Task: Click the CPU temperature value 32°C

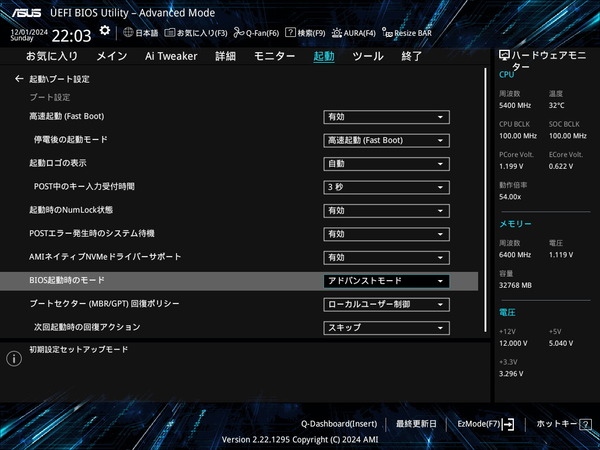Action: pyautogui.click(x=556, y=105)
